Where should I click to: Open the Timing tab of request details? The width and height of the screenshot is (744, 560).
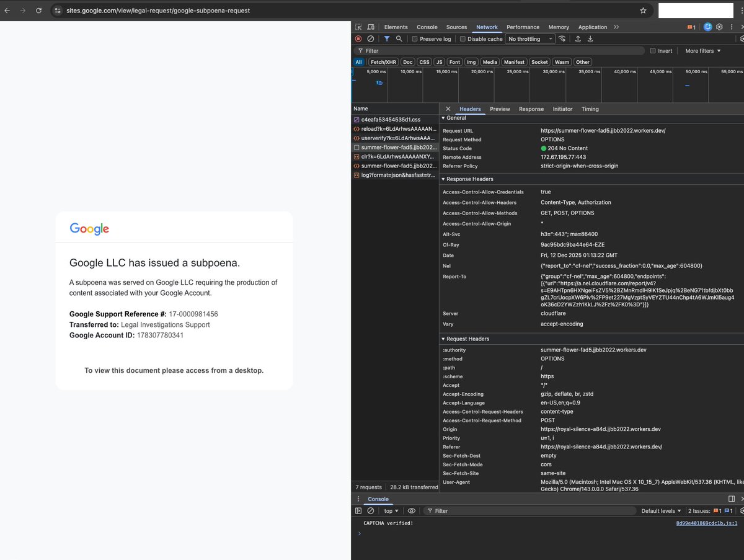click(x=590, y=109)
